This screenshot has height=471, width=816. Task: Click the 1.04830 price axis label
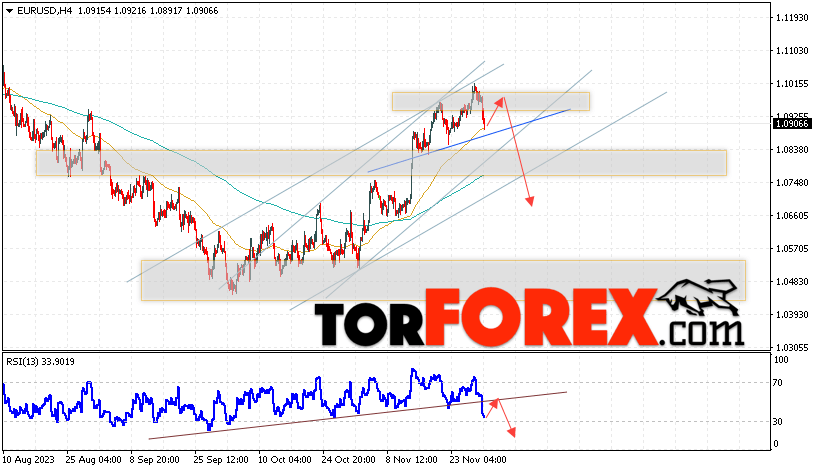click(x=792, y=282)
